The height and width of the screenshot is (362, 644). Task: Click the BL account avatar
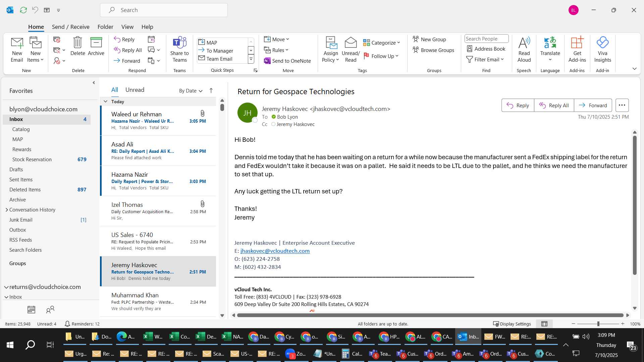[573, 10]
